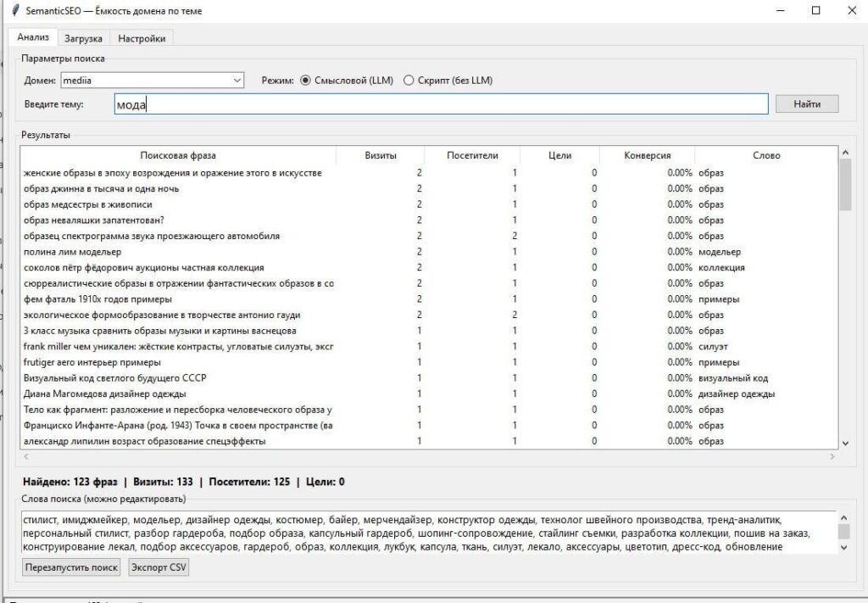
Task: Sort by Визиты column header
Action: point(381,155)
